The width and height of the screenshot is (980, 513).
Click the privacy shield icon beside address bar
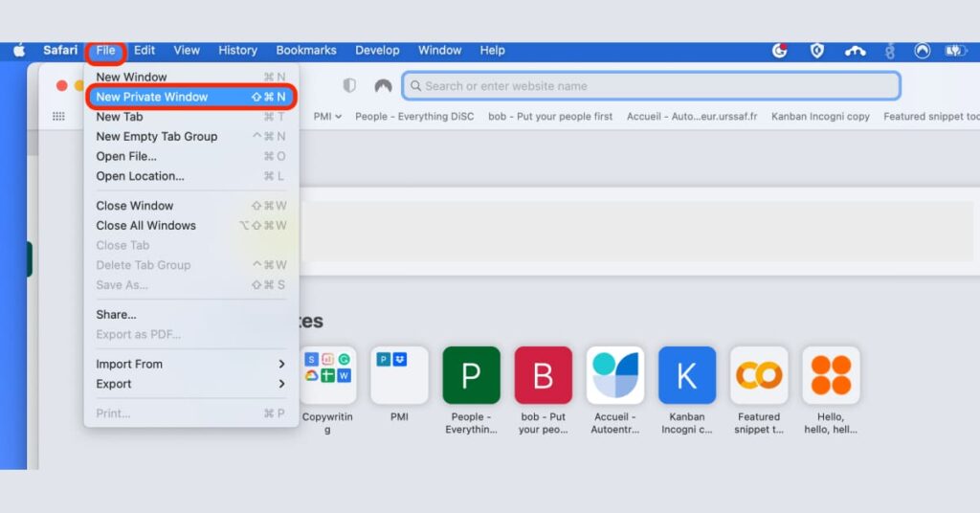pos(349,86)
